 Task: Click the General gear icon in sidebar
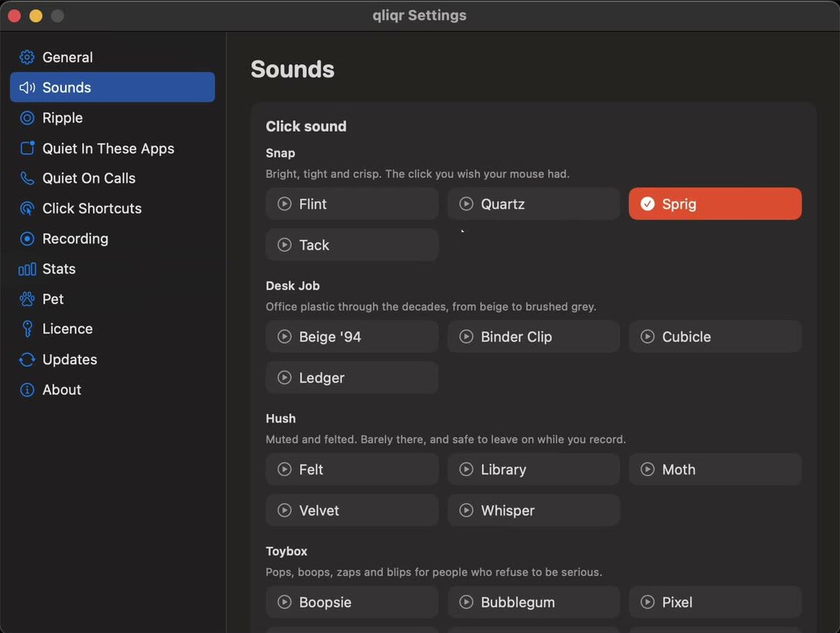27,57
